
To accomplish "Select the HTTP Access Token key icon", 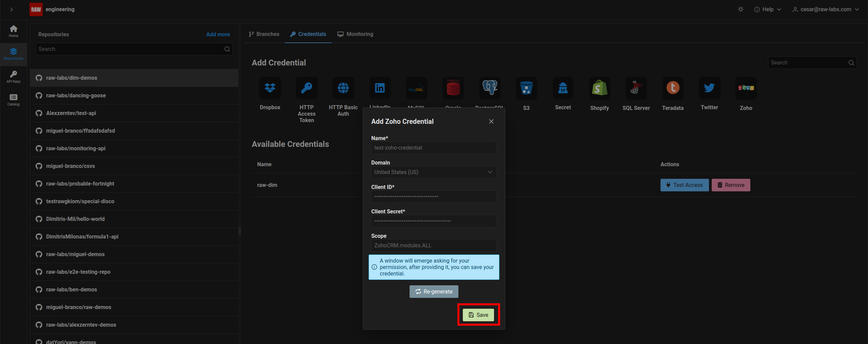I will [307, 88].
